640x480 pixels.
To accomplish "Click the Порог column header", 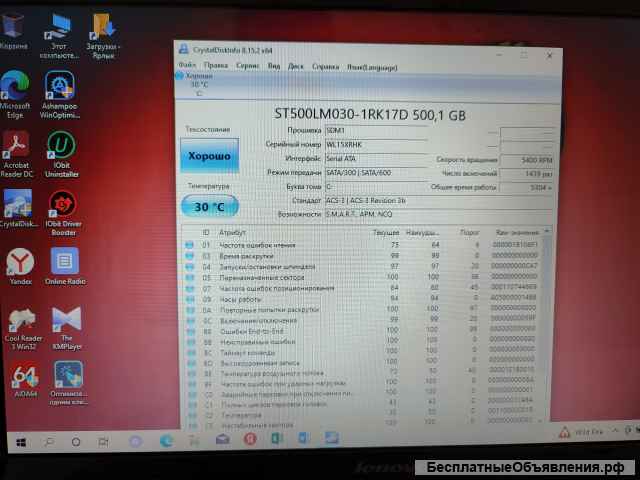I will tap(469, 232).
